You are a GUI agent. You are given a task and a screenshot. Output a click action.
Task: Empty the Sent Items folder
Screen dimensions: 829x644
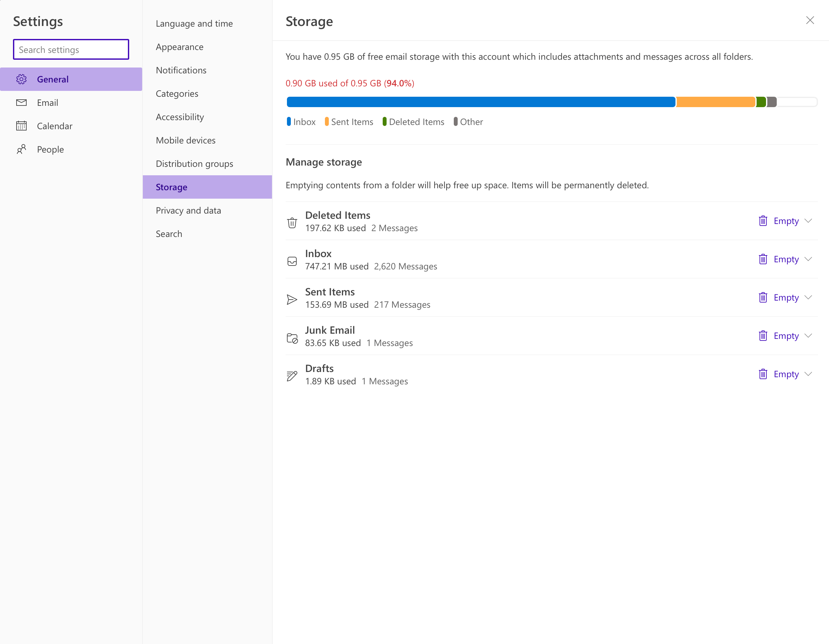pos(786,298)
